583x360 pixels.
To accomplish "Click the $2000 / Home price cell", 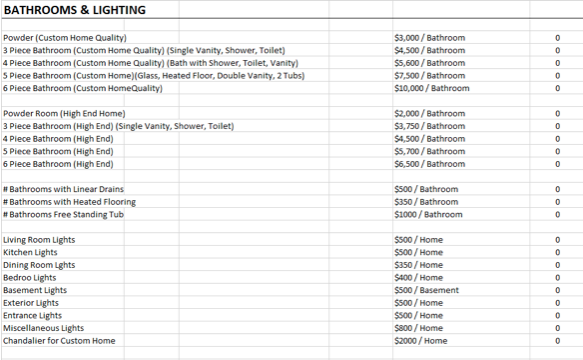I will [461, 341].
